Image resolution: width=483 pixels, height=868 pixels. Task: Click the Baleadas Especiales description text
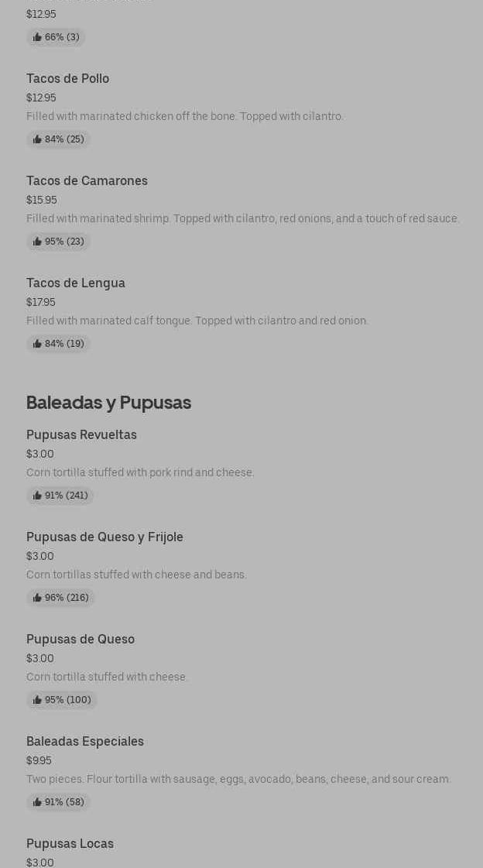pyautogui.click(x=238, y=779)
